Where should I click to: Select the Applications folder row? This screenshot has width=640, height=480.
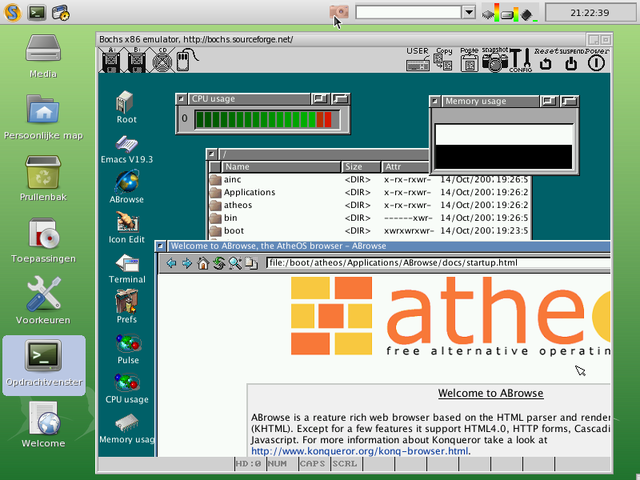pos(369,192)
